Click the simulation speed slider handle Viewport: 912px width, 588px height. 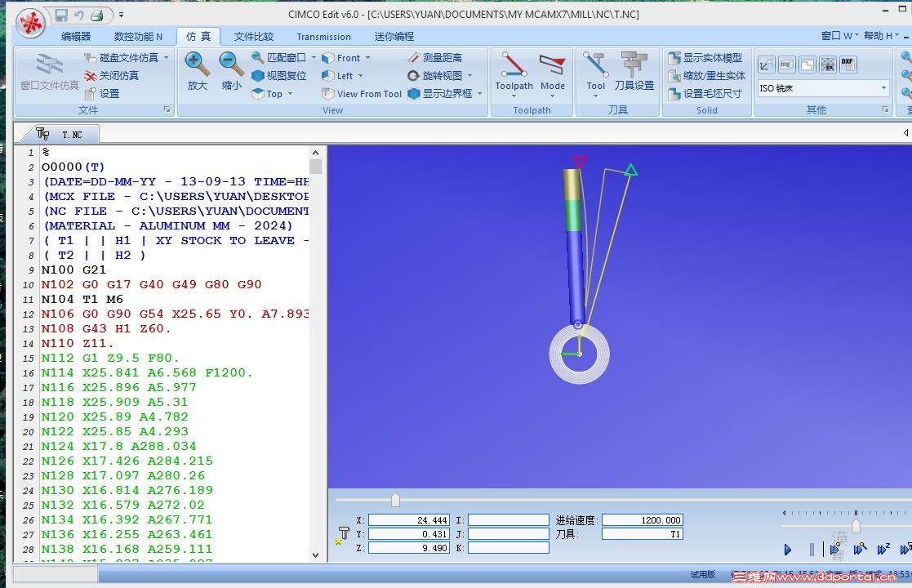pos(856,526)
